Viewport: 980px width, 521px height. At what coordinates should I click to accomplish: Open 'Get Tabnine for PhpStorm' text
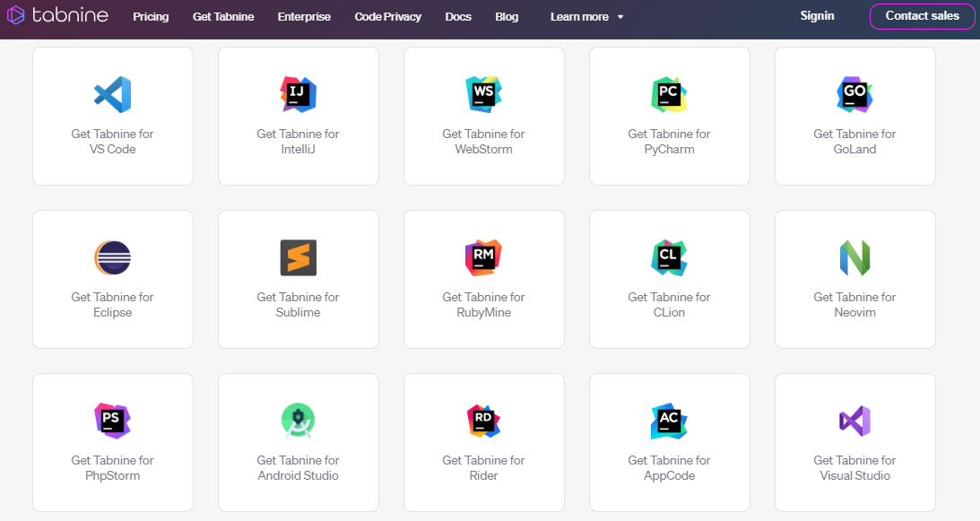click(x=112, y=468)
